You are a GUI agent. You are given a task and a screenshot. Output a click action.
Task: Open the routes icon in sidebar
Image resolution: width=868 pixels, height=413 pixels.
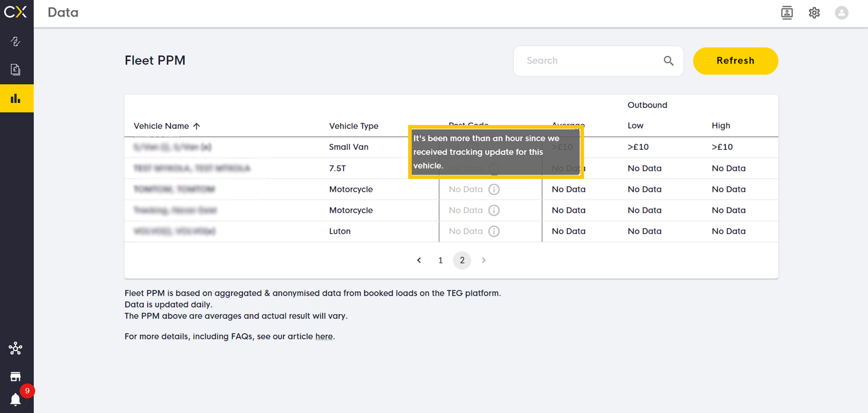click(16, 41)
